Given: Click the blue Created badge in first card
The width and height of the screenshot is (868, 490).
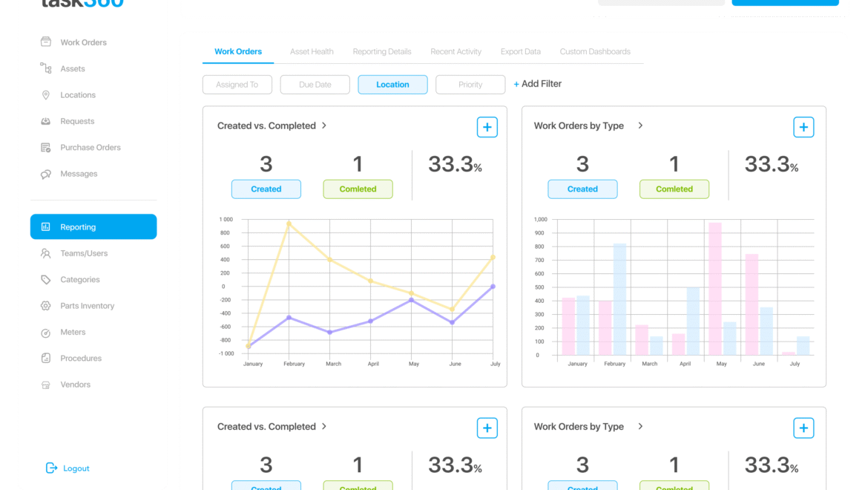Looking at the screenshot, I should [266, 189].
